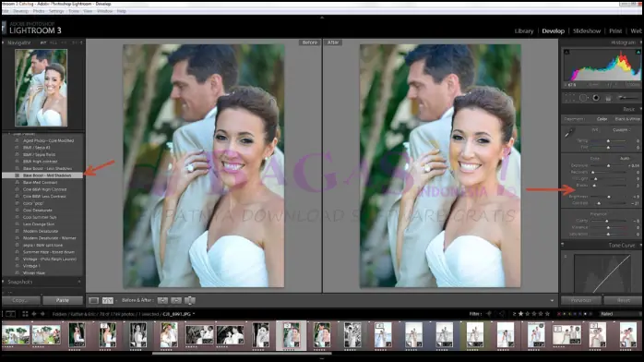
Task: Click the Exposure slider handle
Action: [608, 165]
